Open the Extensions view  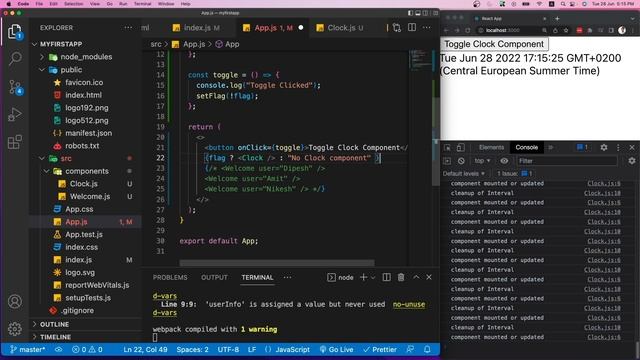point(15,142)
